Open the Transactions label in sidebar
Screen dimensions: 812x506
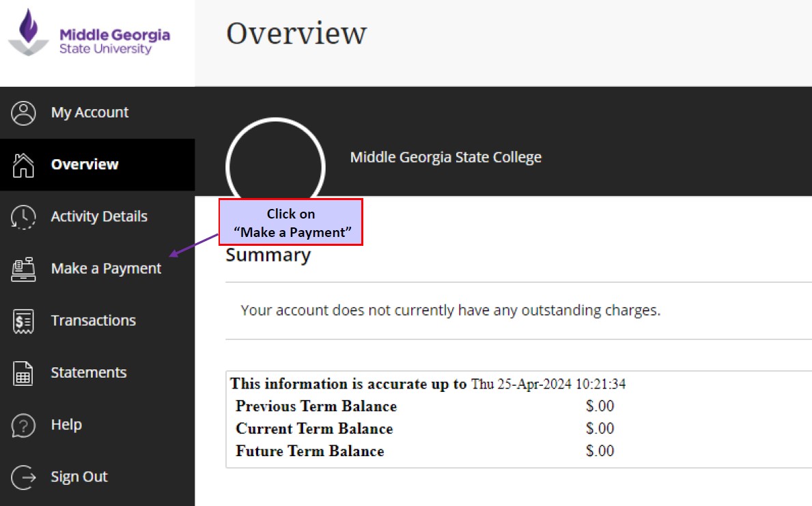click(x=93, y=320)
